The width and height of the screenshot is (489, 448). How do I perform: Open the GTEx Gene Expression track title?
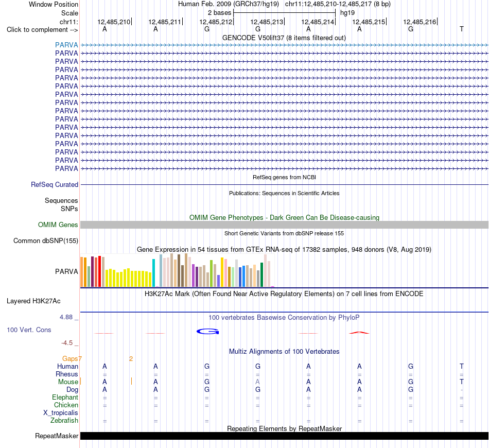coord(284,250)
